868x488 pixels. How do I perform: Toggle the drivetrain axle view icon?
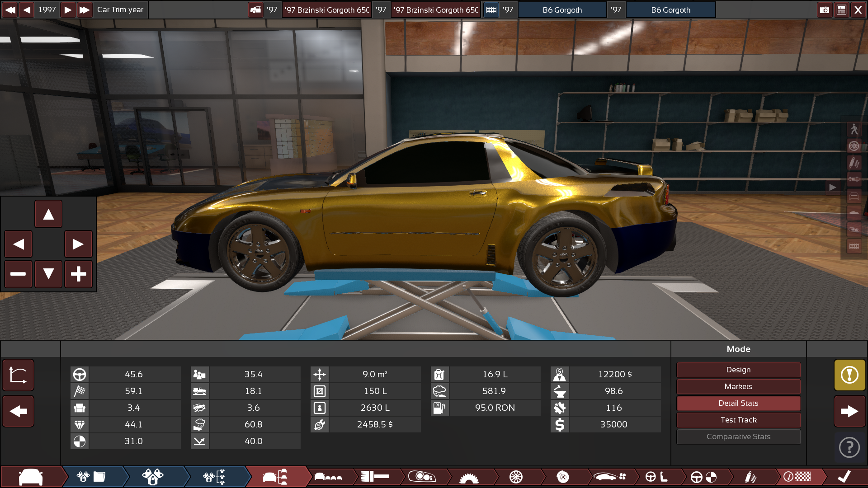tap(854, 179)
